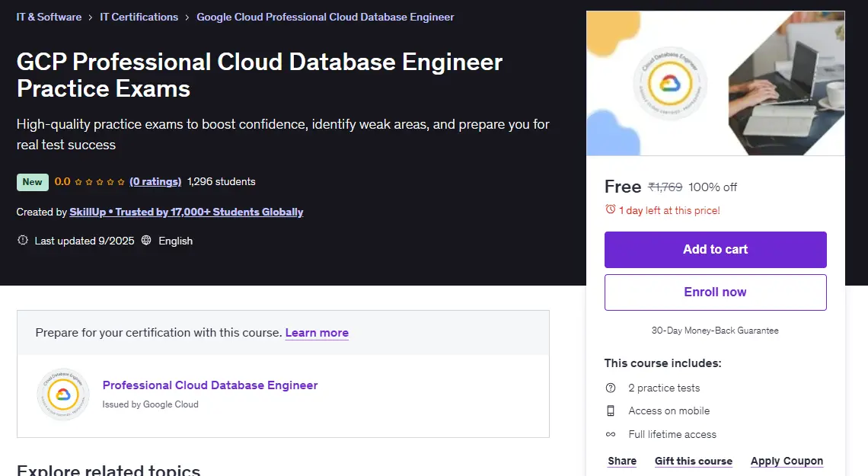
Task: Click the globe language icon
Action: (146, 240)
